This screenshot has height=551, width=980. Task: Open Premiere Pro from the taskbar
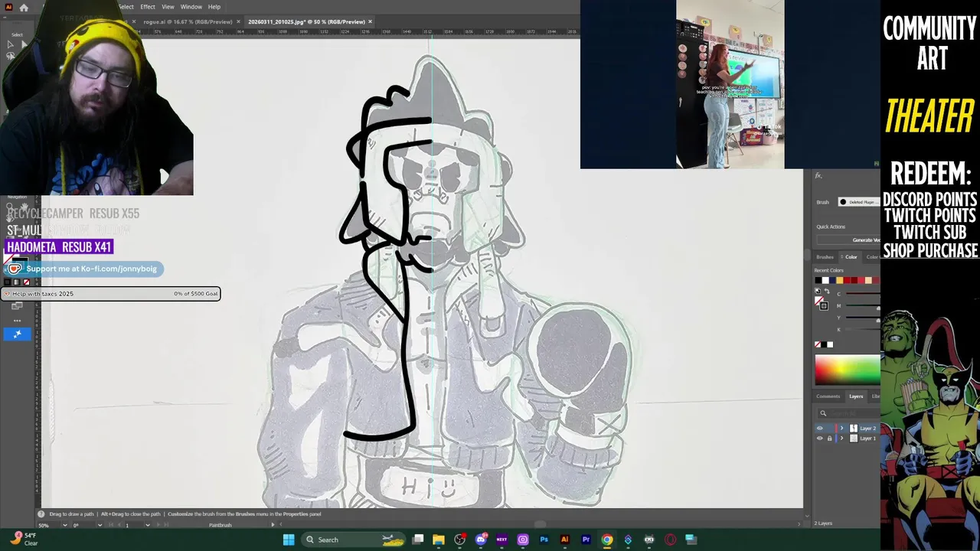pos(586,540)
